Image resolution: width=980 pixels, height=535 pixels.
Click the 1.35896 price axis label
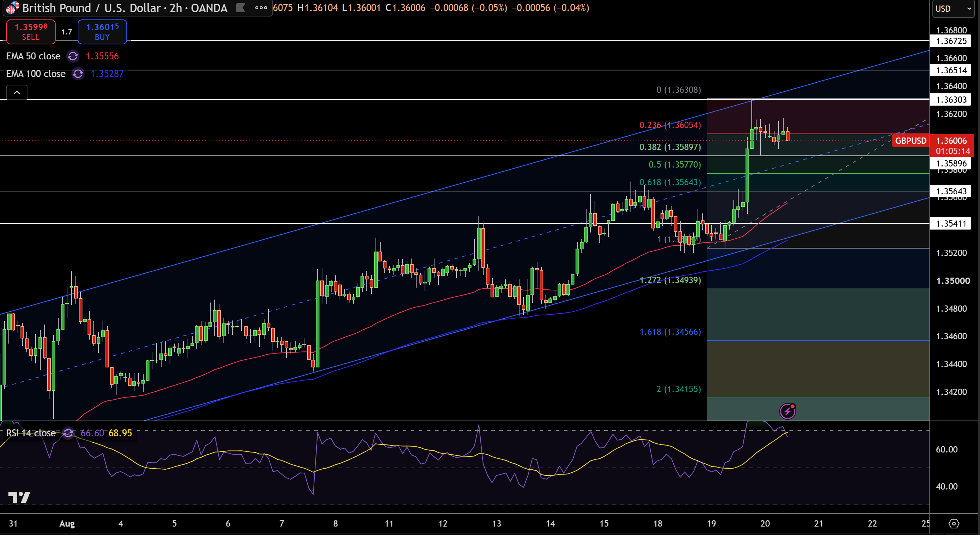click(x=951, y=163)
